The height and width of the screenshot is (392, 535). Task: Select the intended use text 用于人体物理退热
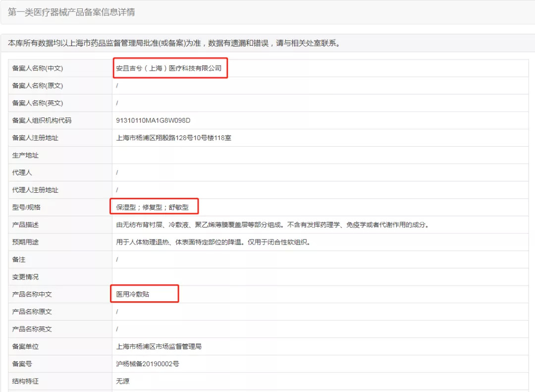pos(213,242)
